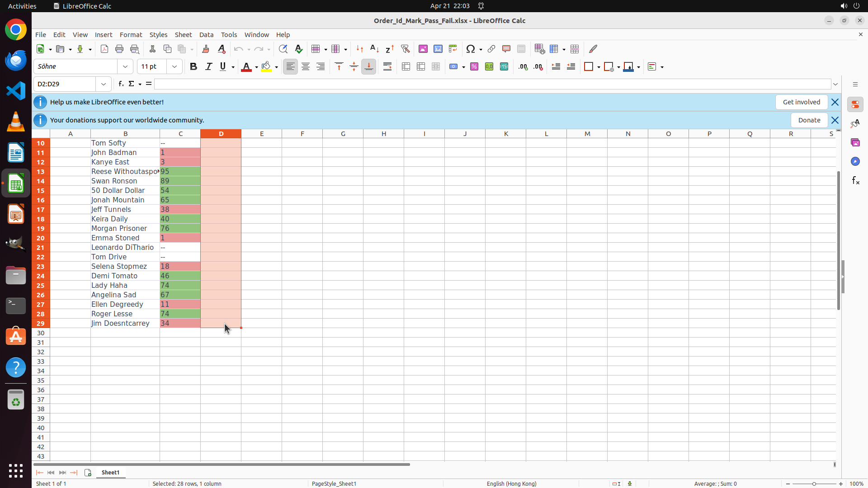This screenshot has height=488, width=868.
Task: Click the Clone Formatting paintbrush
Action: [206, 49]
